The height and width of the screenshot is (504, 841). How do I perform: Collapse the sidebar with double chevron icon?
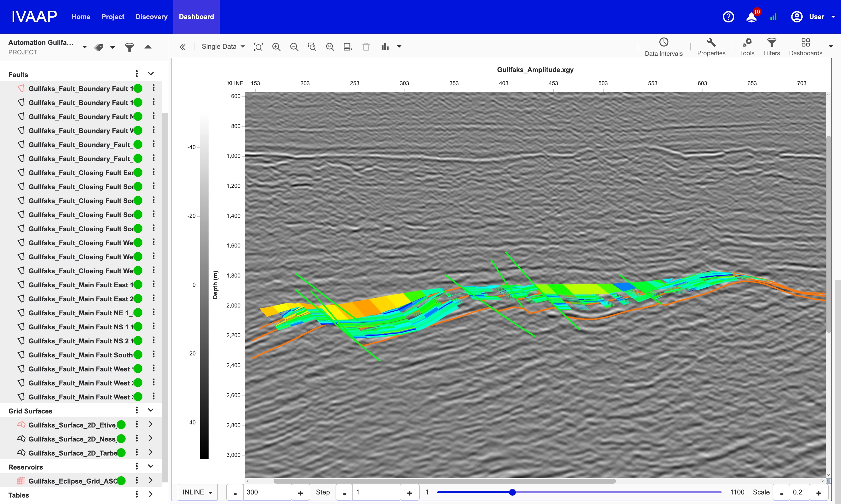pos(183,47)
